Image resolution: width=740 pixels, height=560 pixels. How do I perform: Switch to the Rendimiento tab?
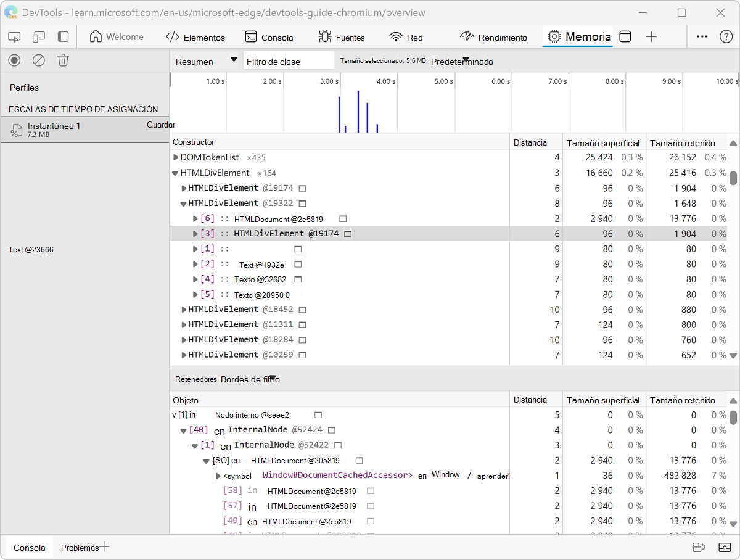pos(494,38)
